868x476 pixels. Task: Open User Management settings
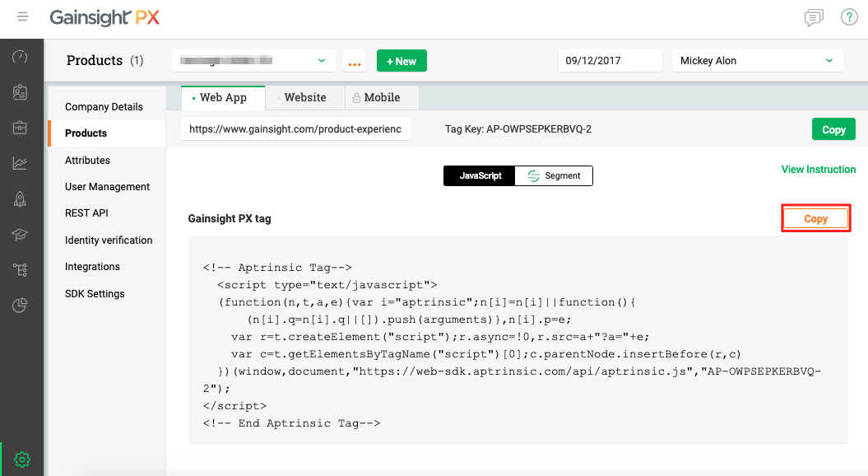point(108,187)
